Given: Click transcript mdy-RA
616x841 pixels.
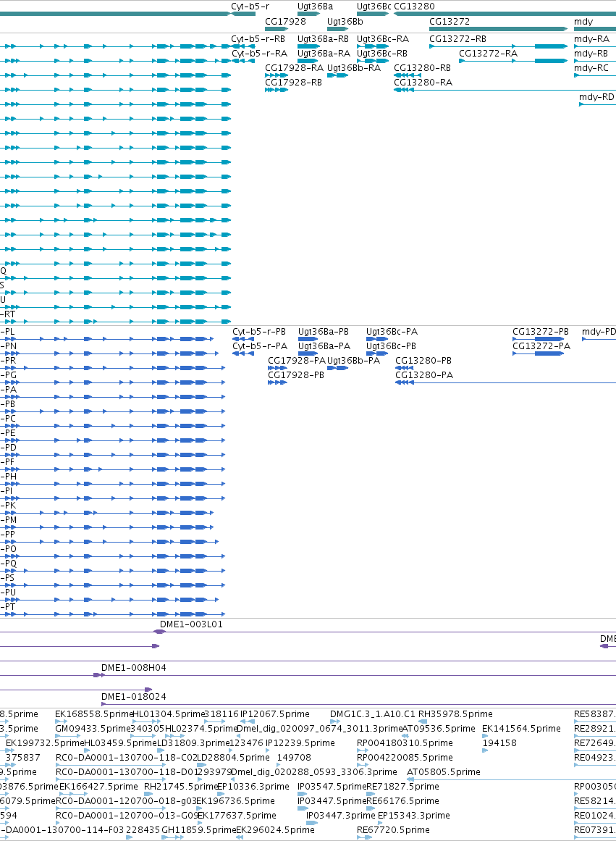Looking at the screenshot, I should tap(592, 39).
